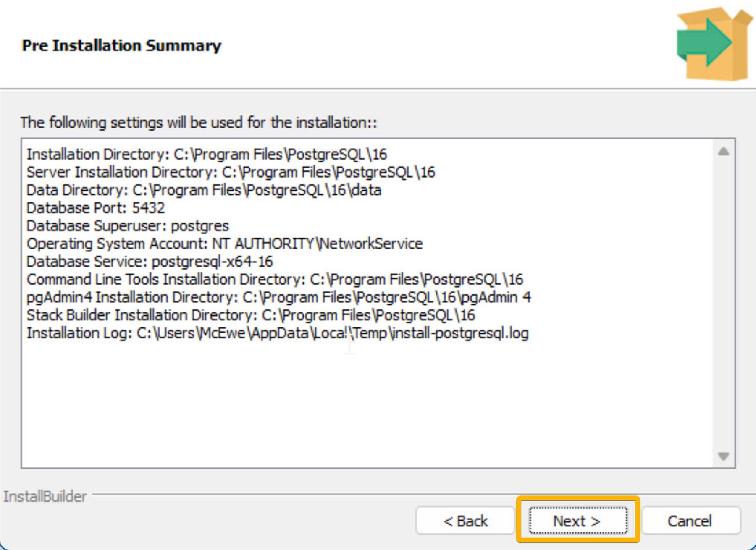
Task: Click the pgAdmin4 Installation Directory line
Action: [279, 297]
